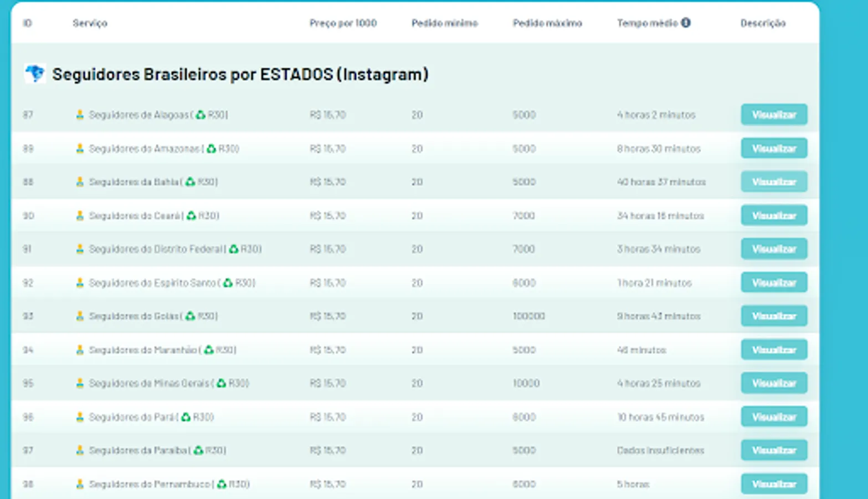Image resolution: width=868 pixels, height=499 pixels.
Task: Click the green recycle icon on Pará row
Action: tap(186, 417)
